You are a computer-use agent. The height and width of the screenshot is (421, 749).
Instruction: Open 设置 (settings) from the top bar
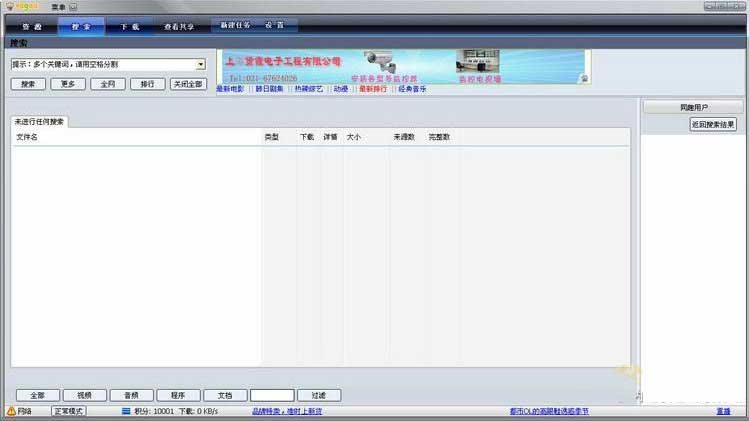pyautogui.click(x=274, y=25)
